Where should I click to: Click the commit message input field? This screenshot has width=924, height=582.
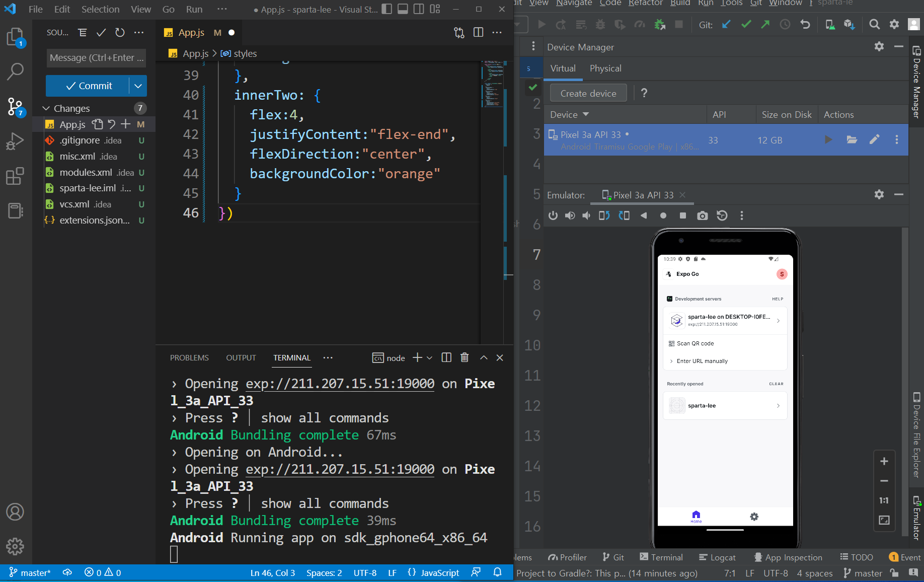pos(96,58)
